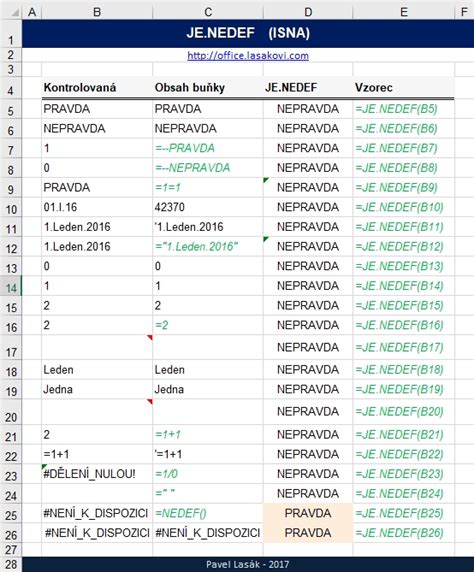The image size is (474, 572).
Task: Click green error triangle in cell D9
Action: (266, 180)
